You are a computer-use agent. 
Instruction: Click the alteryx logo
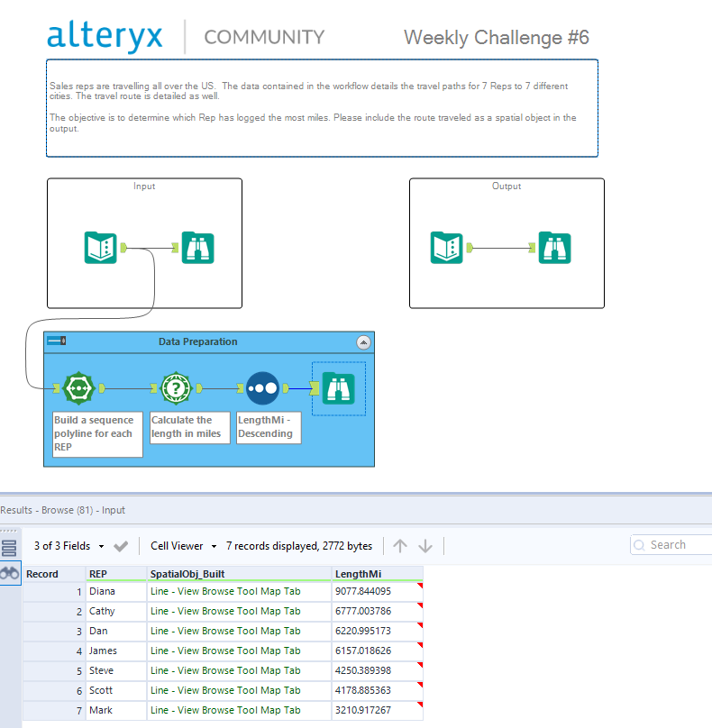[x=105, y=36]
